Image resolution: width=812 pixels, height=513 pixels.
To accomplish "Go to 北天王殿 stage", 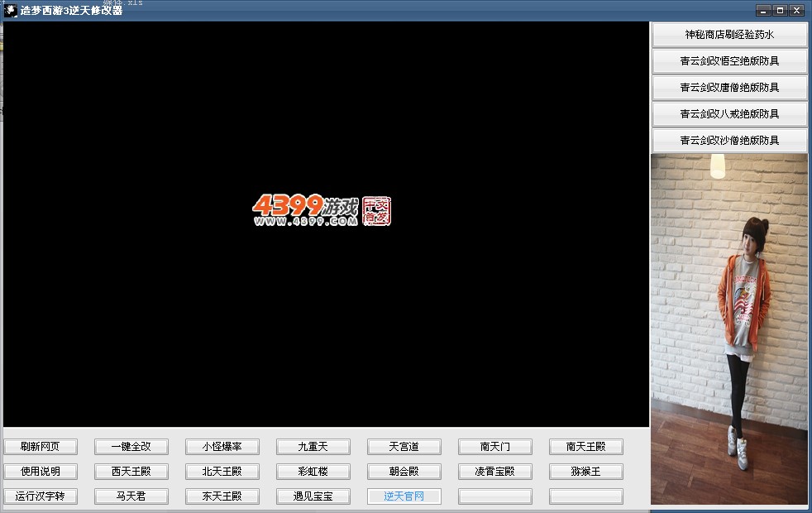I will click(x=222, y=472).
